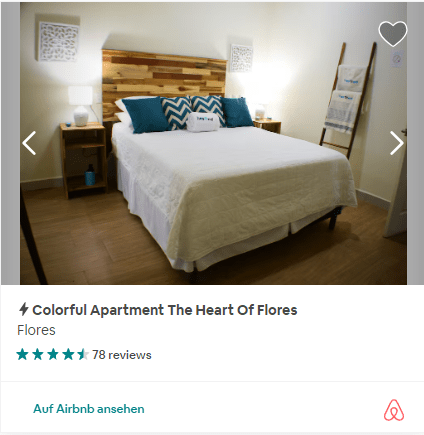The width and height of the screenshot is (424, 435).
Task: Click the Flores location text
Action: coord(36,330)
